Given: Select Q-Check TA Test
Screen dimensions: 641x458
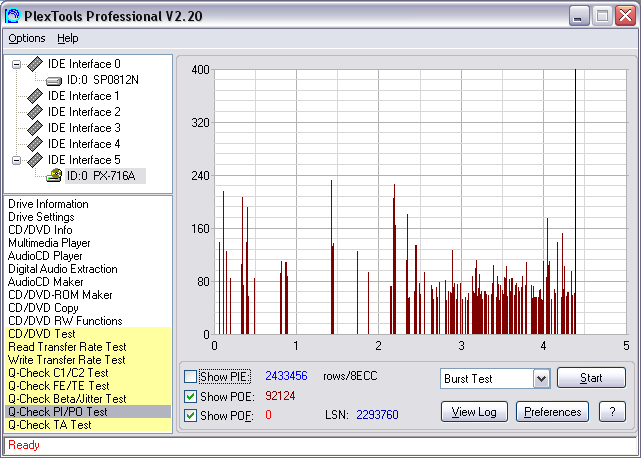Looking at the screenshot, I should point(88,425).
